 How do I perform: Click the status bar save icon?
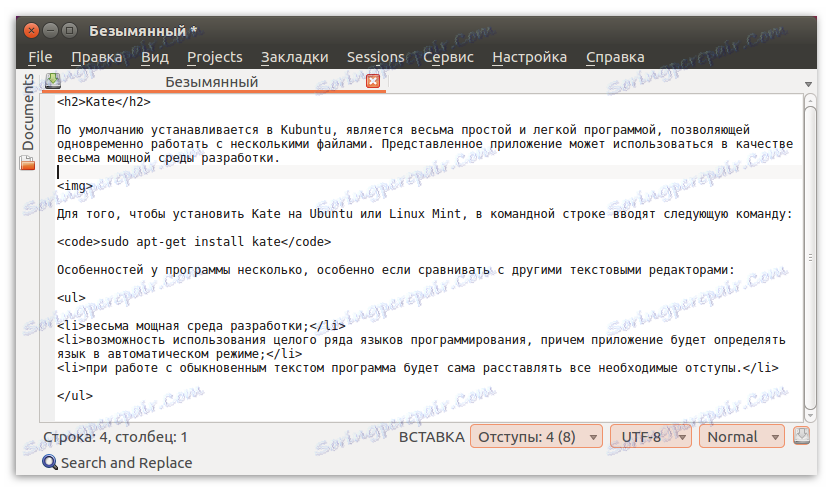(x=801, y=436)
